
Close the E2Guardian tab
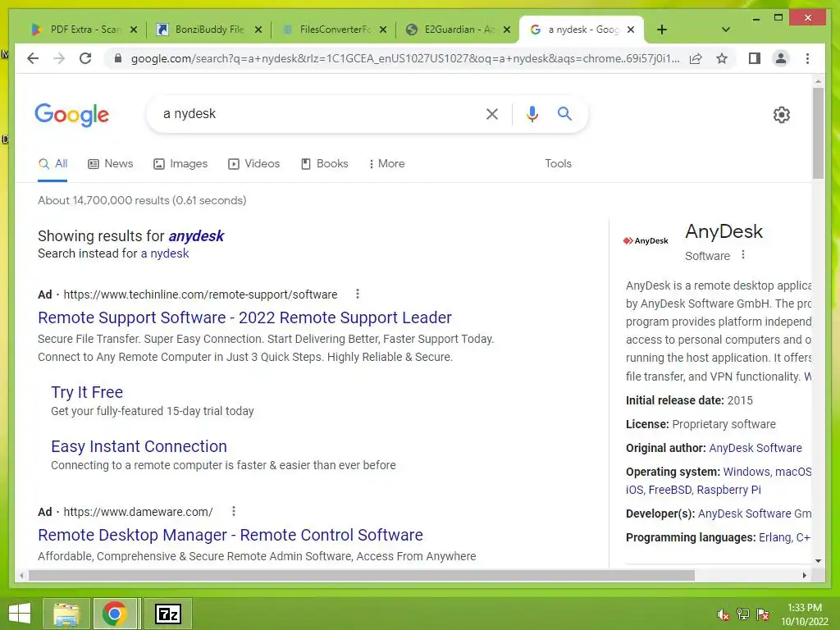point(507,30)
